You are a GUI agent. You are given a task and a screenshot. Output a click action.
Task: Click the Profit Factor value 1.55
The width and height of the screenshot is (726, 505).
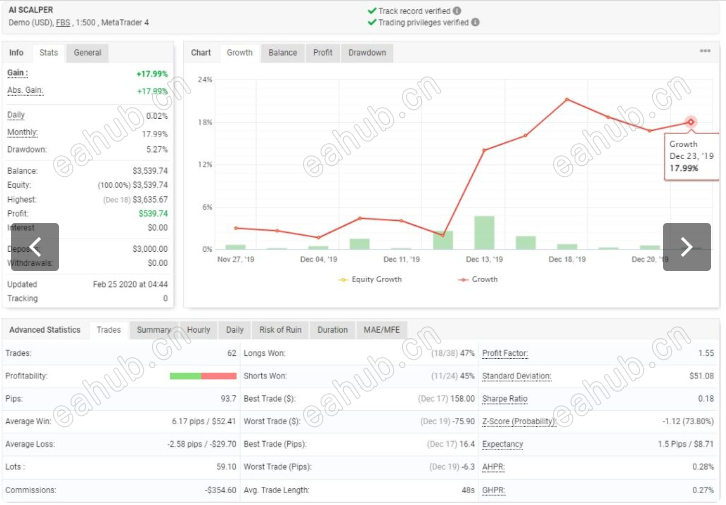(706, 353)
